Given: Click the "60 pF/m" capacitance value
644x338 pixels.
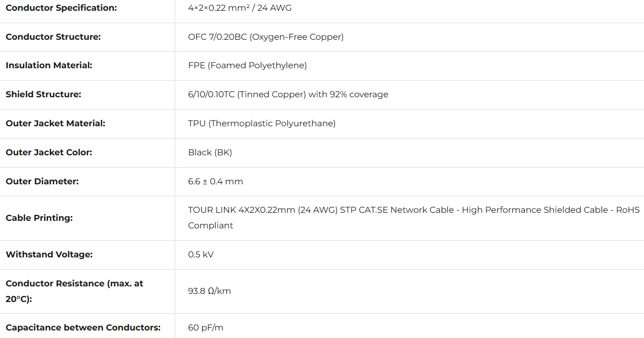Looking at the screenshot, I should click(x=205, y=328).
